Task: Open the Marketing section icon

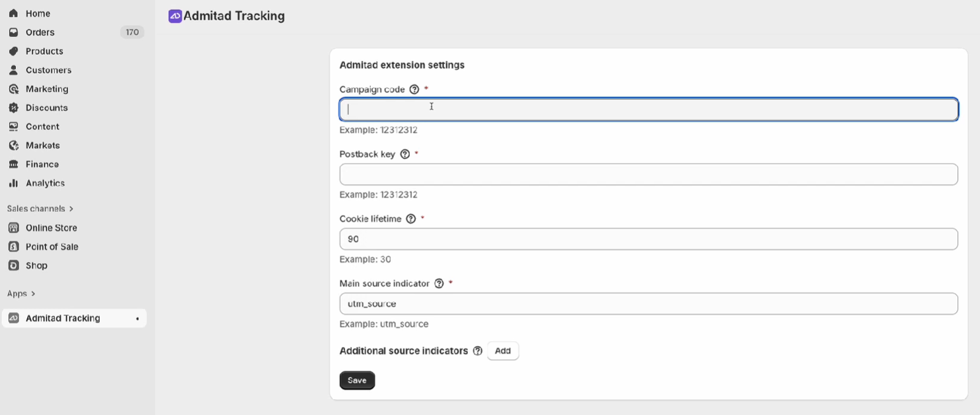Action: tap(13, 89)
